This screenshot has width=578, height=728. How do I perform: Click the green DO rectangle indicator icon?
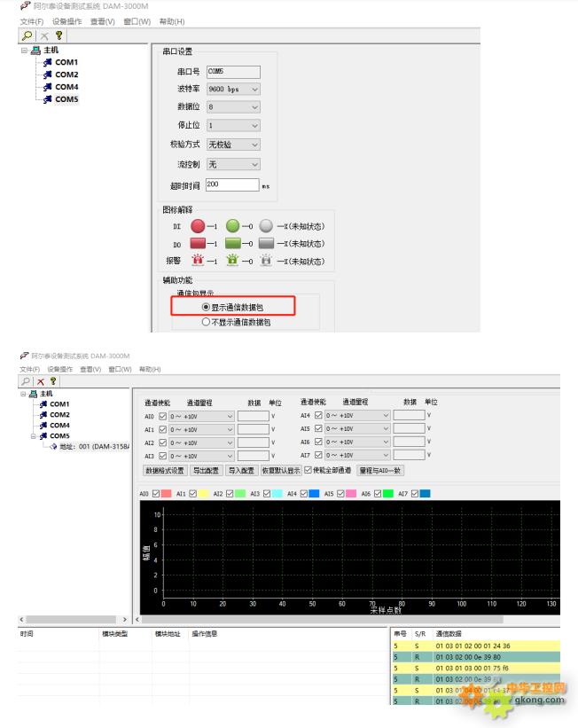point(232,243)
